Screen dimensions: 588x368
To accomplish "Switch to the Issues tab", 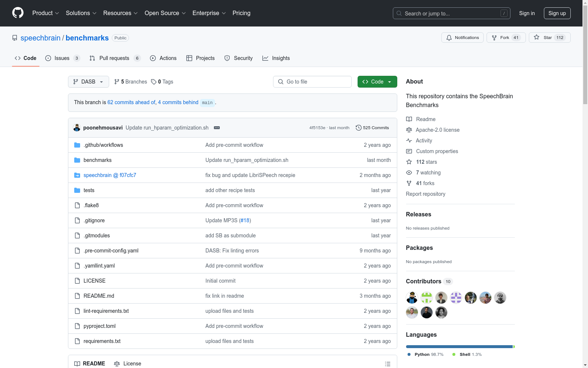I will click(x=62, y=58).
